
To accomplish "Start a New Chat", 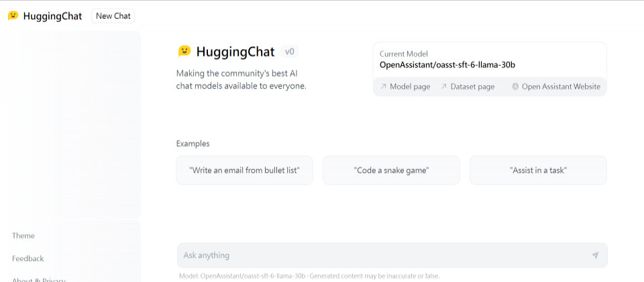I will coord(113,16).
